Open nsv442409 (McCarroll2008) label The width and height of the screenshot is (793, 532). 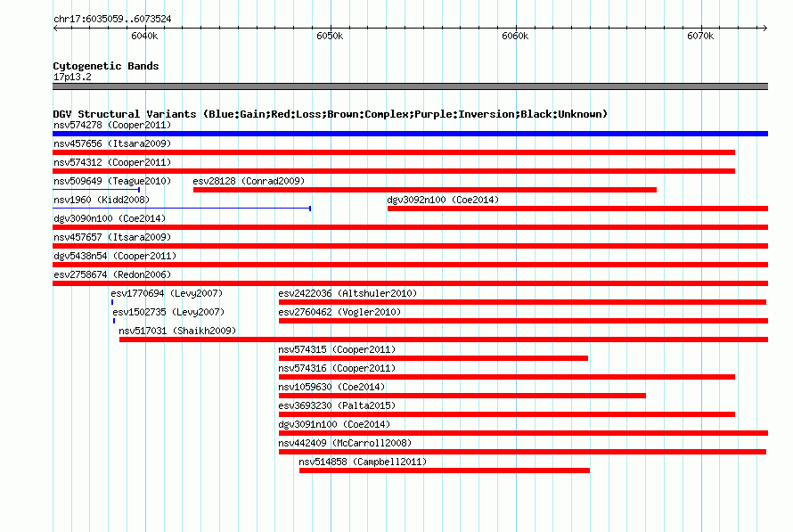345,443
